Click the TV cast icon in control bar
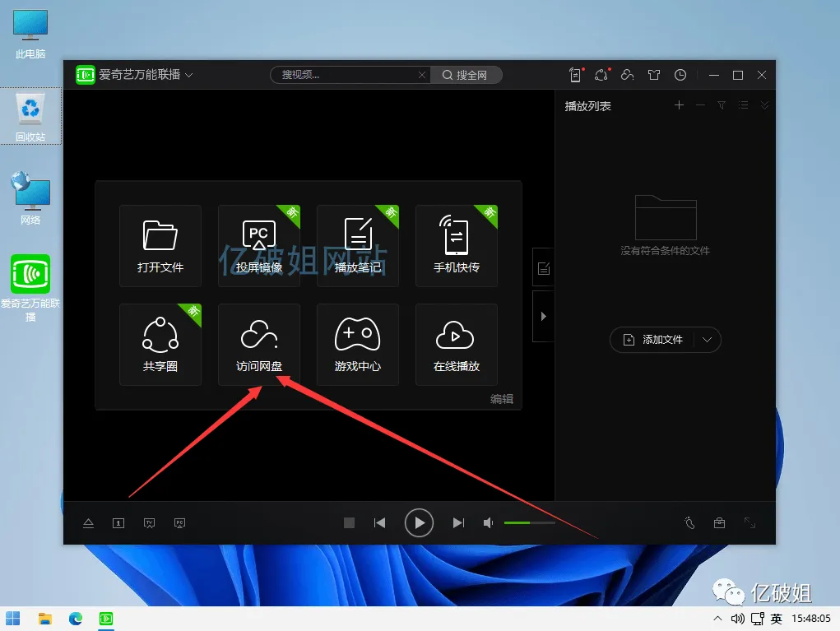Viewport: 840px width, 631px height. tap(150, 522)
